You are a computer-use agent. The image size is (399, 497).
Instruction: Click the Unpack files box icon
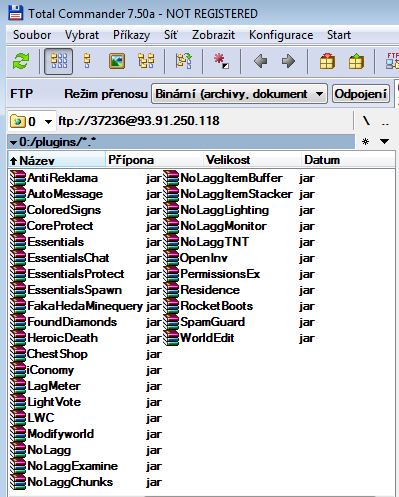pyautogui.click(x=356, y=61)
